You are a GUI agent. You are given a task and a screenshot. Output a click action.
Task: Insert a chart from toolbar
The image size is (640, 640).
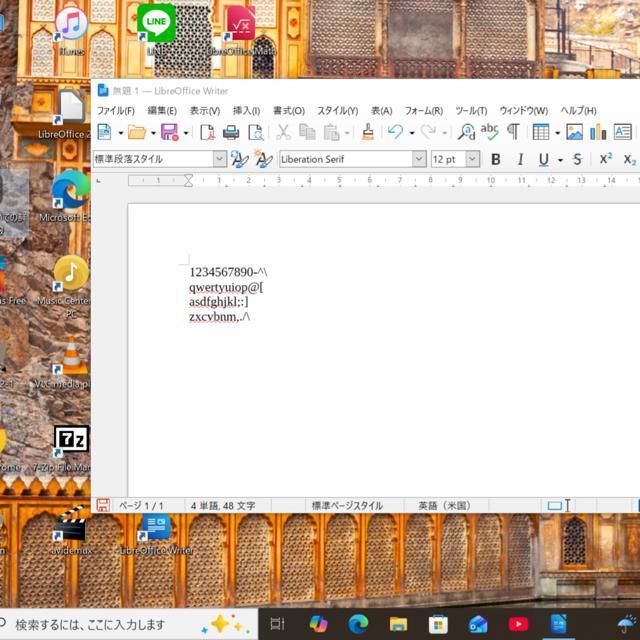598,132
